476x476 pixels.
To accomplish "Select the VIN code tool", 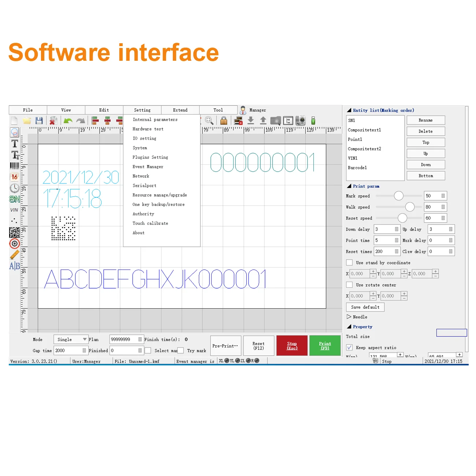I will (14, 210).
